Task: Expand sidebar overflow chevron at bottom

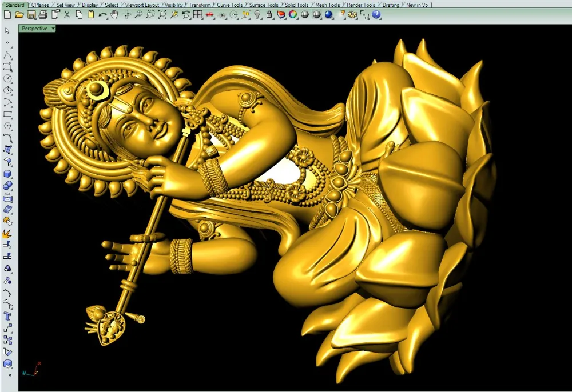Action: tap(10, 375)
